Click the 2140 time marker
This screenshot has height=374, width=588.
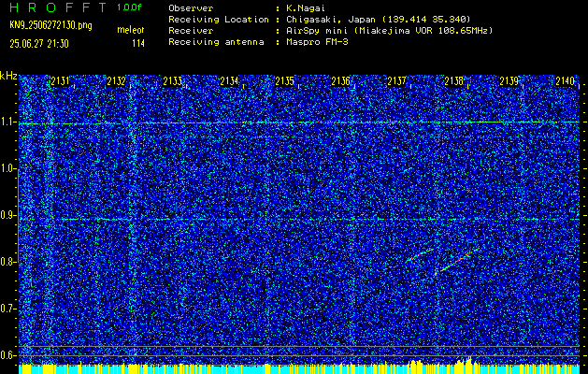(566, 81)
